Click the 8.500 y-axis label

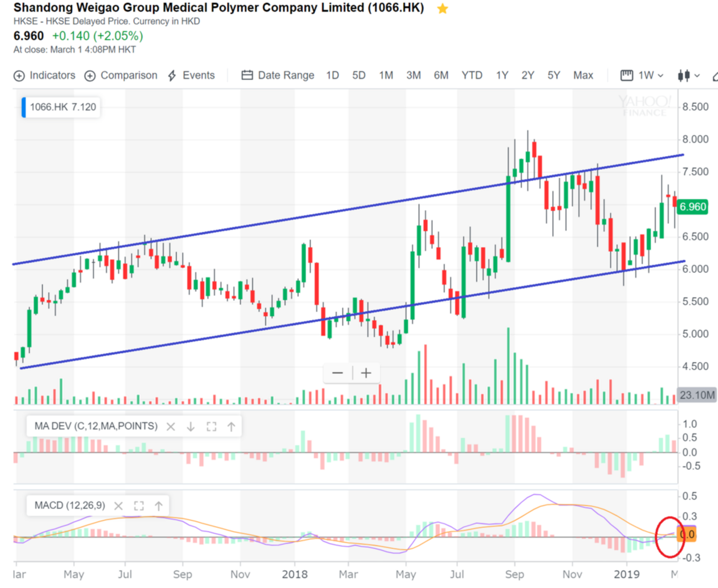(695, 107)
